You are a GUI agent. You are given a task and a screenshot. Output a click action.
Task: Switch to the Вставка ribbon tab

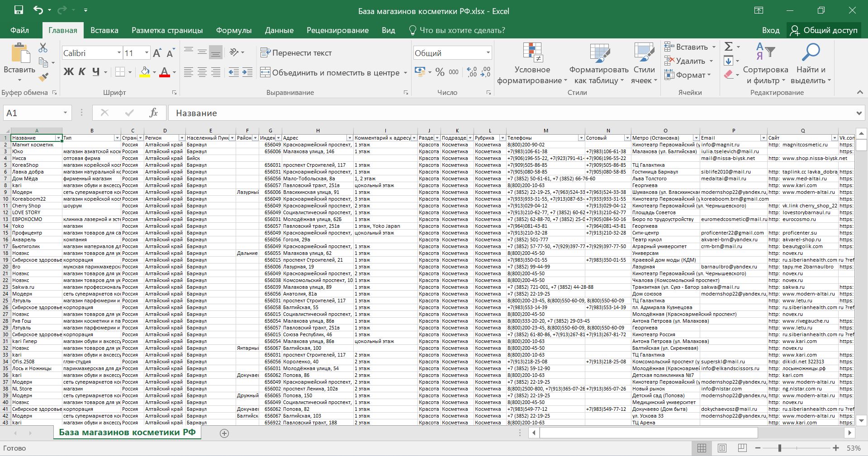tap(104, 30)
